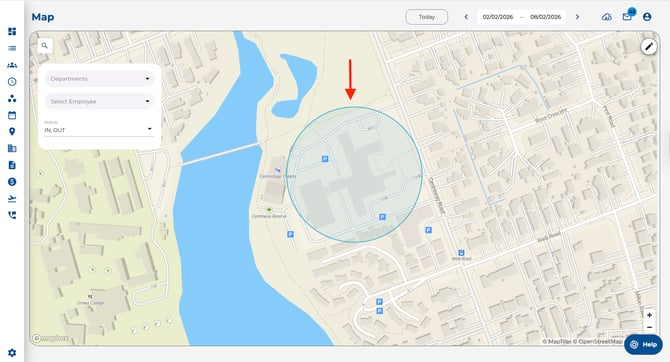The width and height of the screenshot is (670, 362).
Task: Open the buildings sidebar icon
Action: pyautogui.click(x=12, y=148)
